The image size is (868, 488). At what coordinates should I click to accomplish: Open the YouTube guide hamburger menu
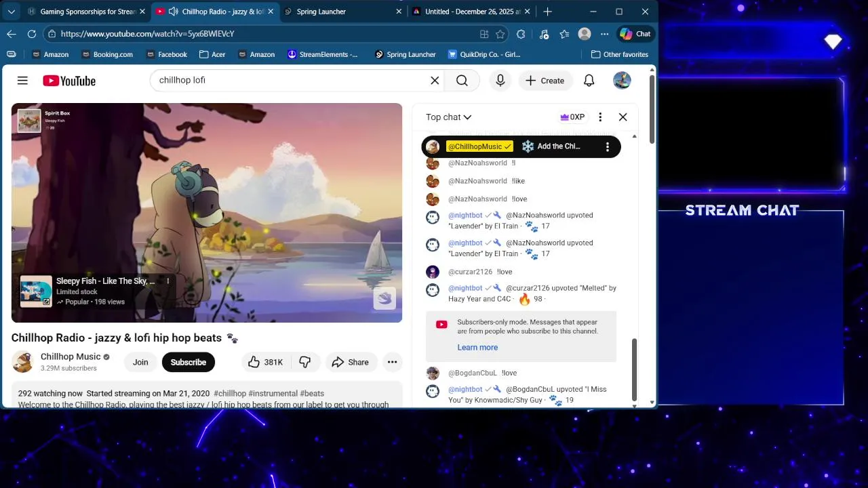(22, 81)
